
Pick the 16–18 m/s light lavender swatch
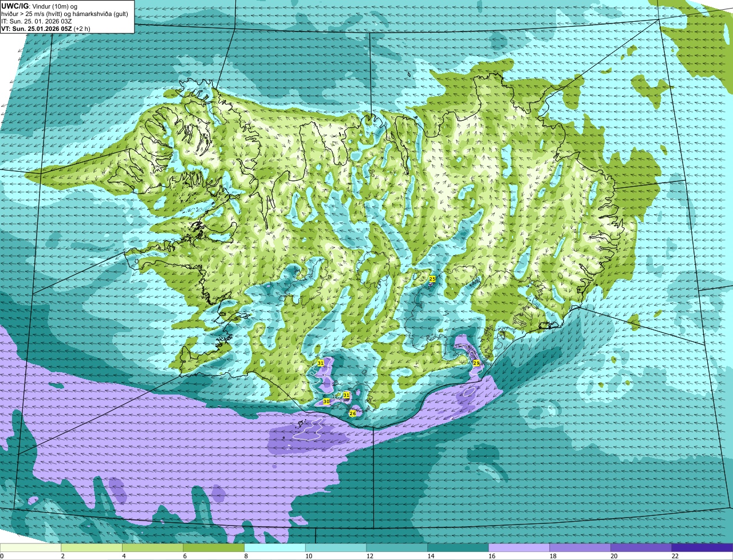519,548
